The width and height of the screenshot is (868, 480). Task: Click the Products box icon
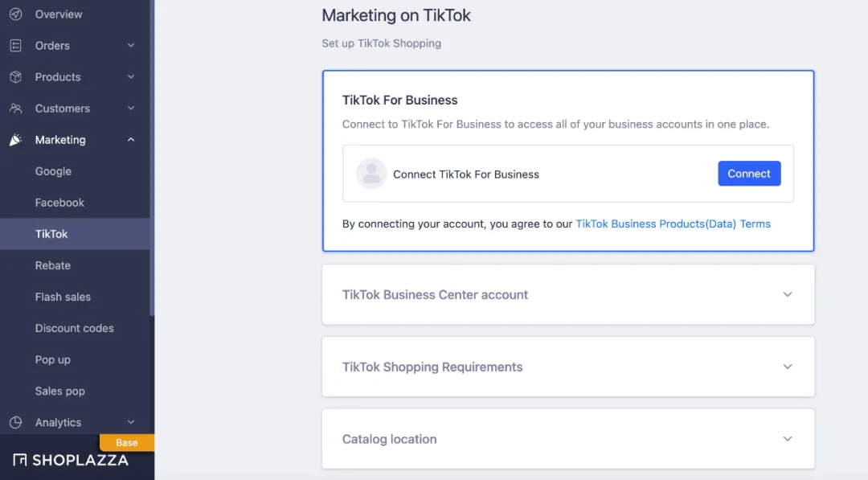pyautogui.click(x=15, y=77)
